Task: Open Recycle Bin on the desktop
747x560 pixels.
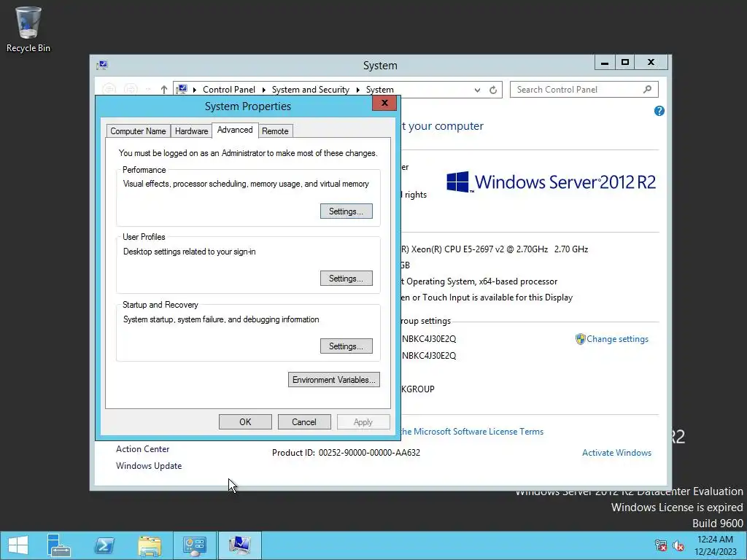Action: pyautogui.click(x=28, y=29)
